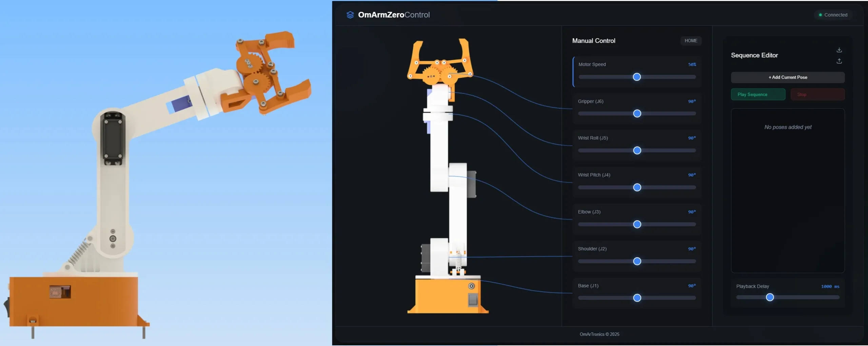
Task: Click the Shoulder (J2) slider handle
Action: (x=637, y=261)
